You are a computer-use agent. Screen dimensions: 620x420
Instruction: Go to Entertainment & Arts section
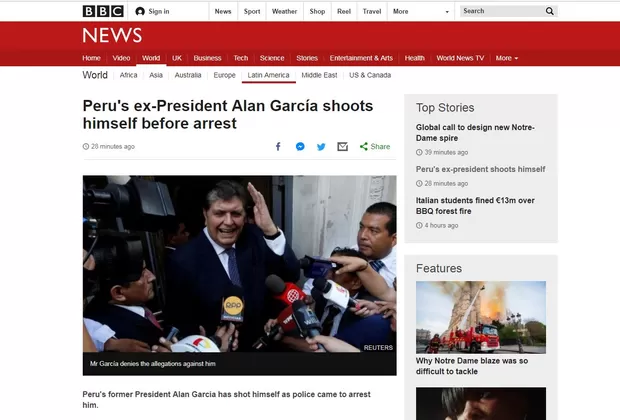(x=361, y=58)
